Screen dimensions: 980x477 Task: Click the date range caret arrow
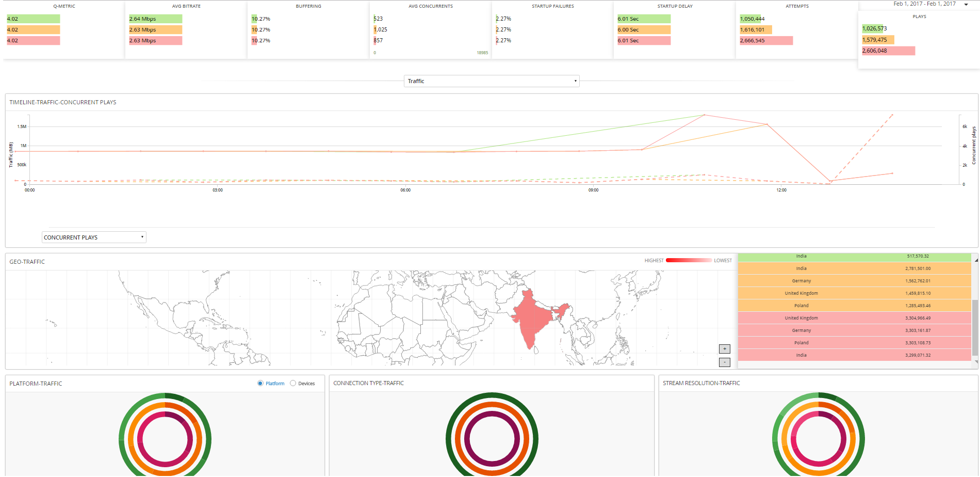966,5
